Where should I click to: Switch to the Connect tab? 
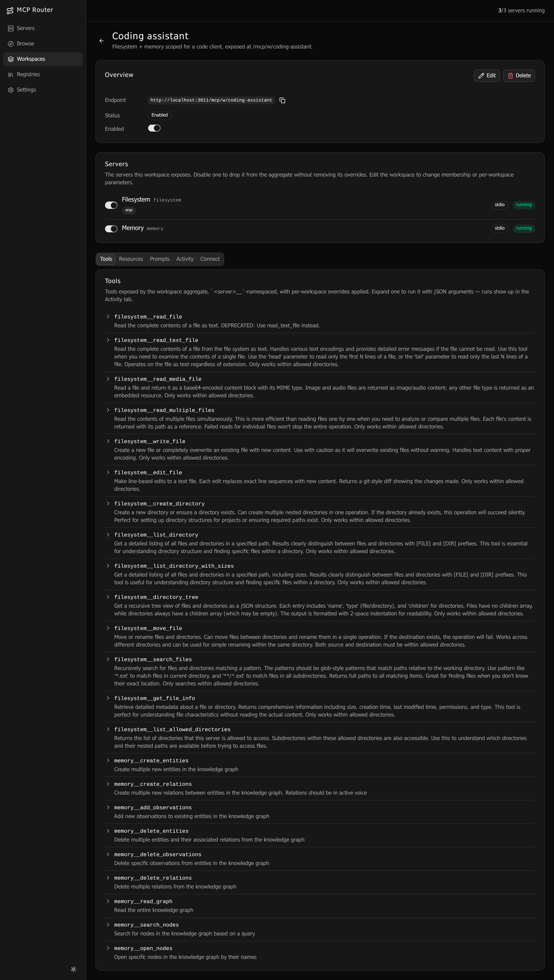(x=210, y=259)
